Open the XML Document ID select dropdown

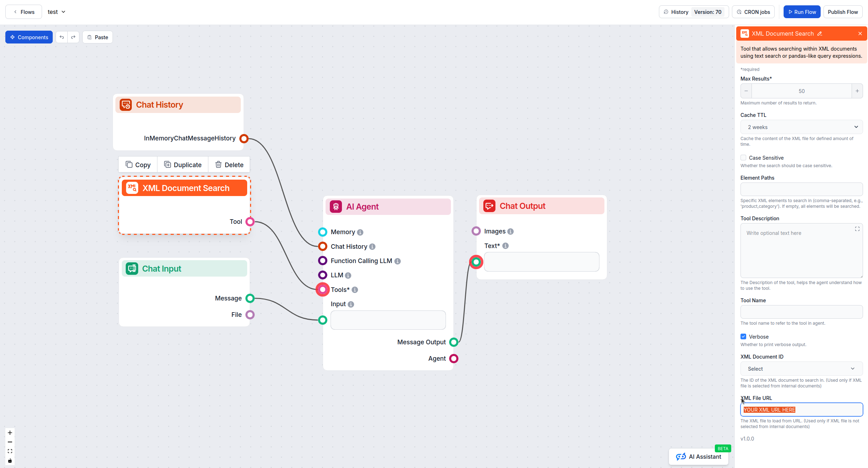pos(801,369)
